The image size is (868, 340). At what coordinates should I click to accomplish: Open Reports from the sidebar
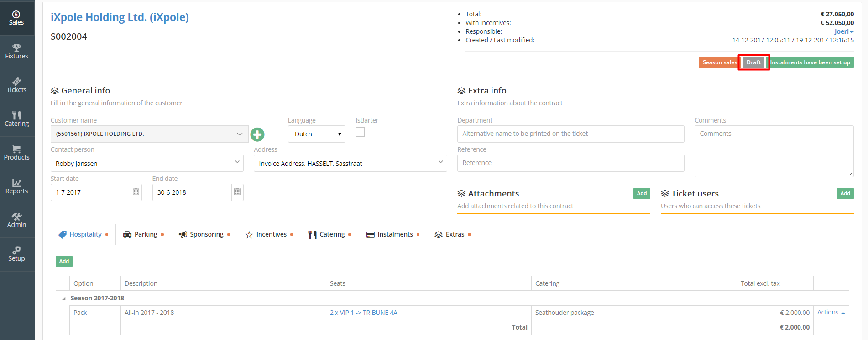(x=16, y=186)
